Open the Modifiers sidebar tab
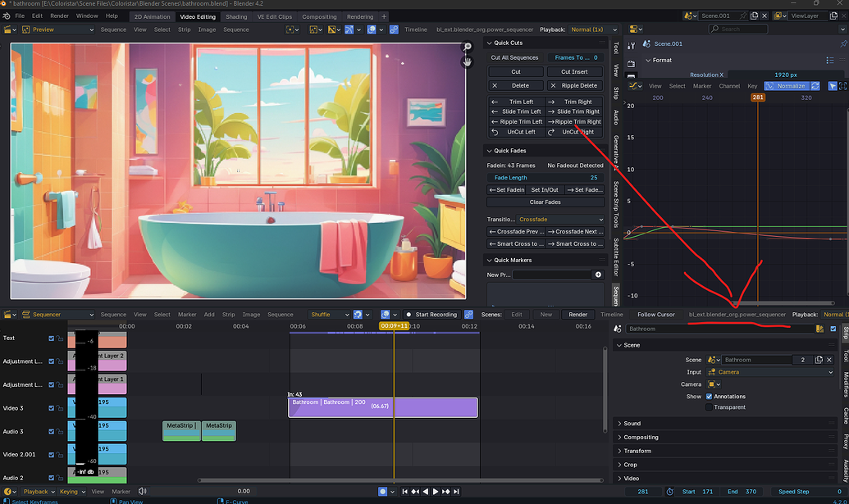This screenshot has height=504, width=849. point(845,384)
